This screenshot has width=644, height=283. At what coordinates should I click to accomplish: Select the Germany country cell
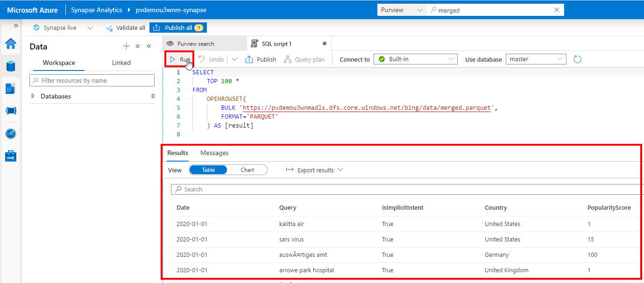point(497,255)
